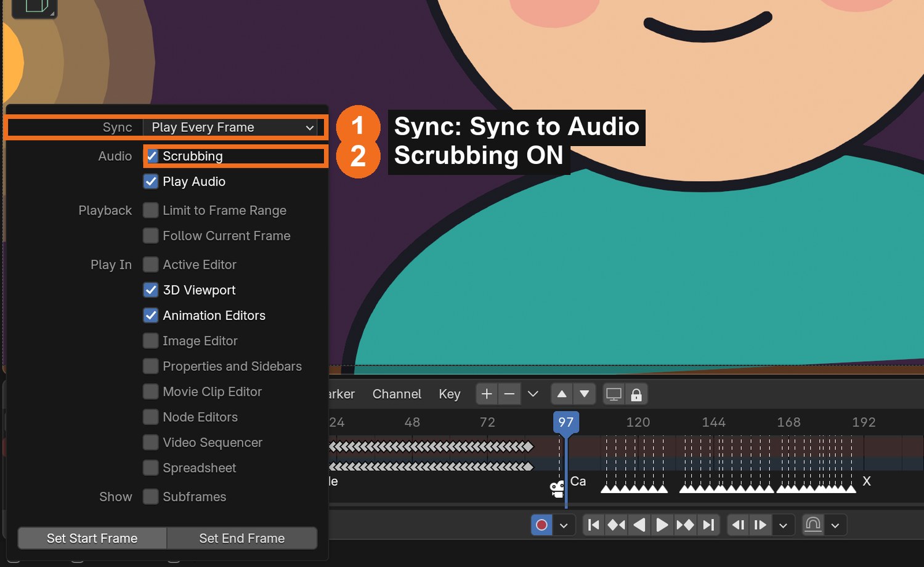Image resolution: width=924 pixels, height=567 pixels.
Task: Play the animation in reverse
Action: 639,525
